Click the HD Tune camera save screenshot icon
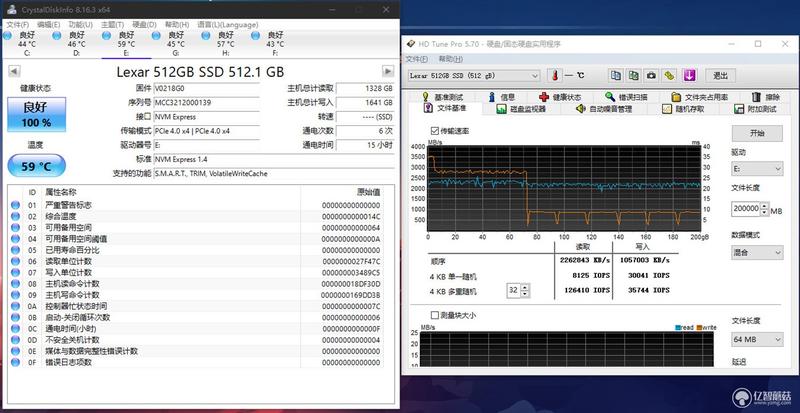 652,76
